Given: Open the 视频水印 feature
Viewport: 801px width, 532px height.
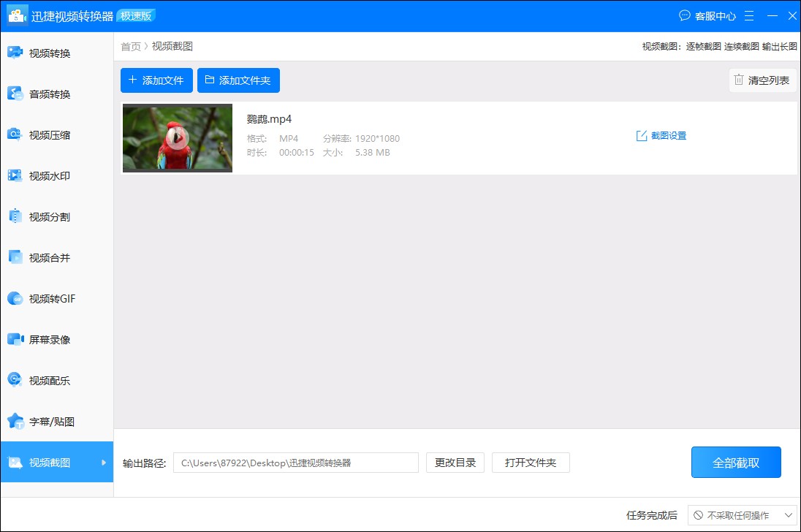Looking at the screenshot, I should (44, 175).
